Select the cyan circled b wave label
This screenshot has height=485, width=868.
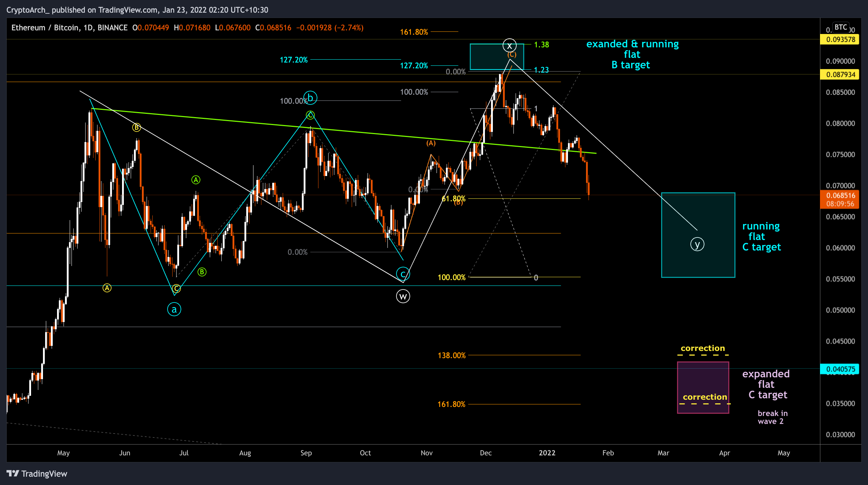(310, 98)
